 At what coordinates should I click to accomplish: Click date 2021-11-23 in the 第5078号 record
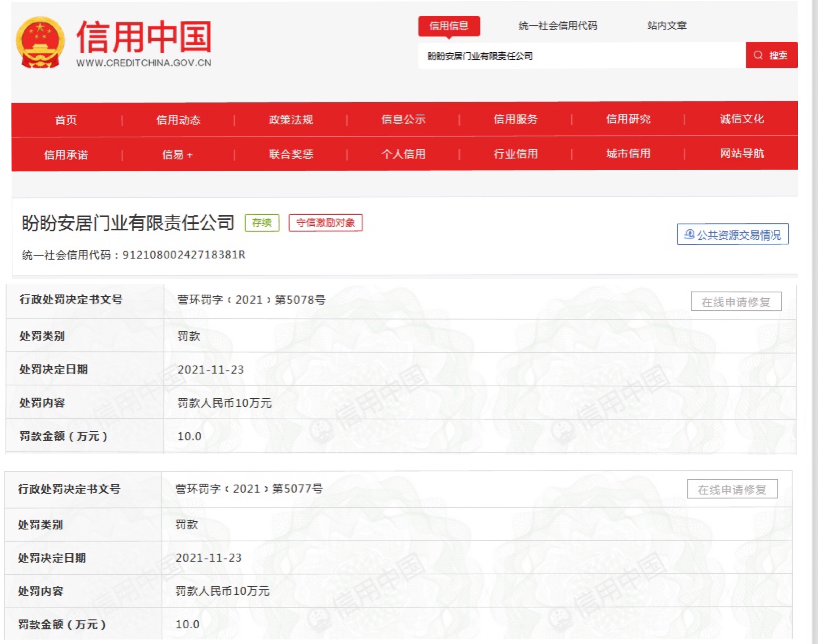tap(211, 370)
